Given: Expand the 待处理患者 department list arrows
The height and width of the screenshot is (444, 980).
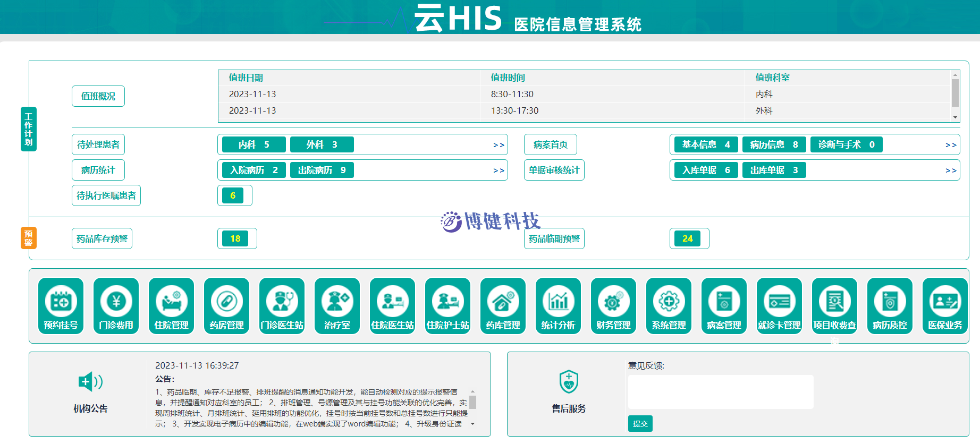Looking at the screenshot, I should coord(499,145).
